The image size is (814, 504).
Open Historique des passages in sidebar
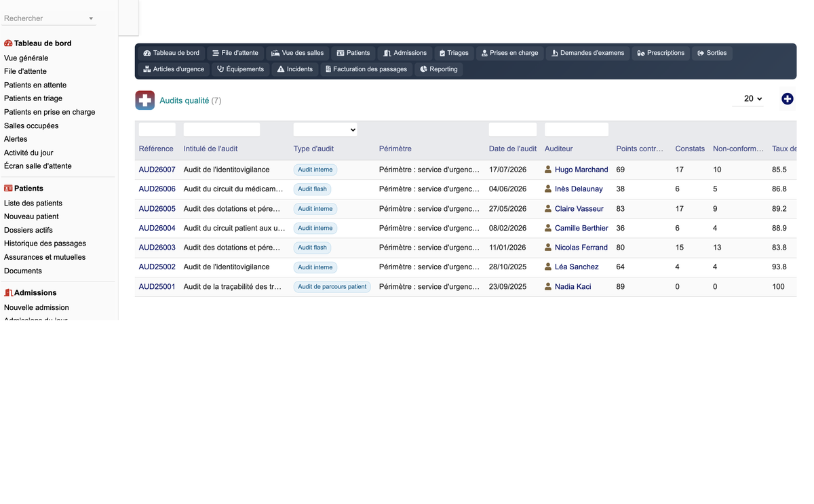(45, 244)
